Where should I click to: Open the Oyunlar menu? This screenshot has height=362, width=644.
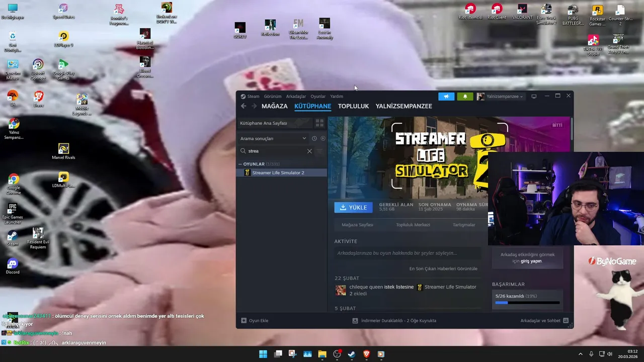pos(318,97)
